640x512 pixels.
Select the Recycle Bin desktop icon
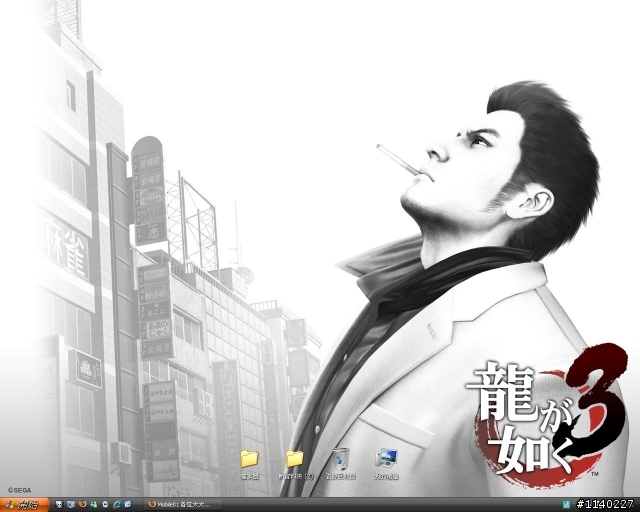[x=341, y=463]
